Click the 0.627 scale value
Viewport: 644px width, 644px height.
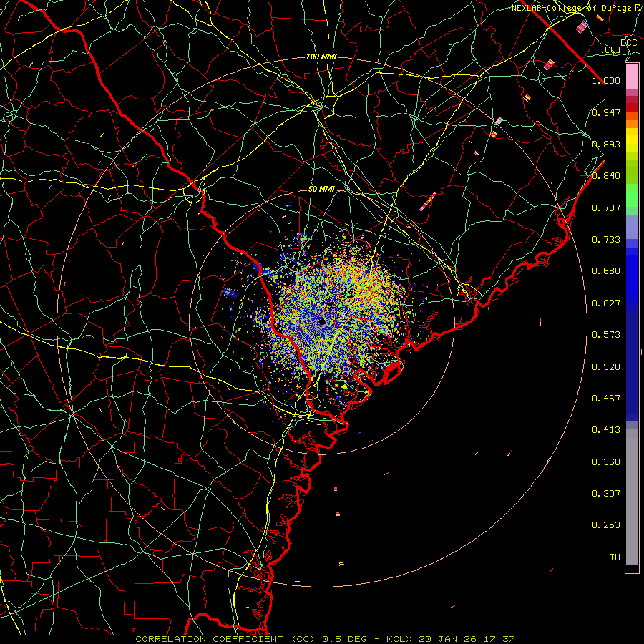pyautogui.click(x=606, y=303)
